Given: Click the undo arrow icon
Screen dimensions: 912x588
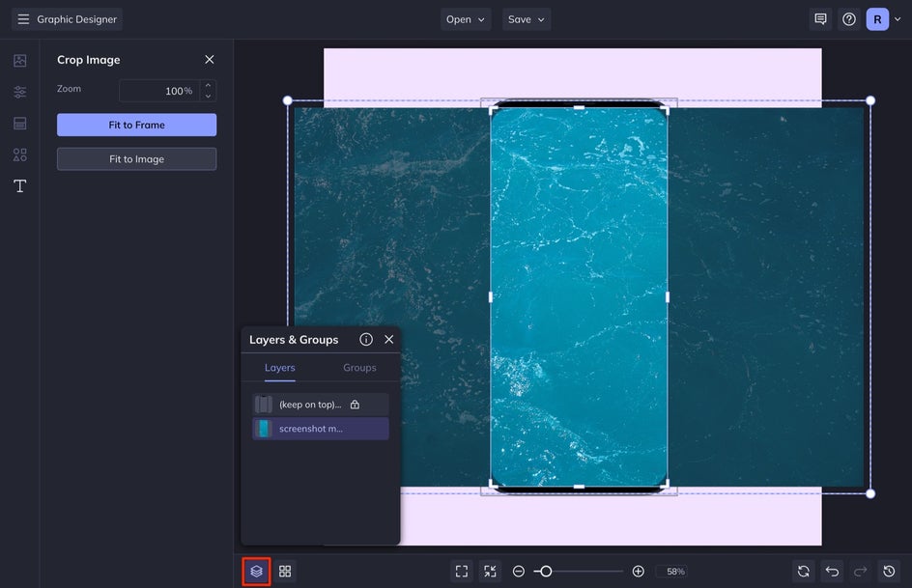Looking at the screenshot, I should [x=832, y=572].
